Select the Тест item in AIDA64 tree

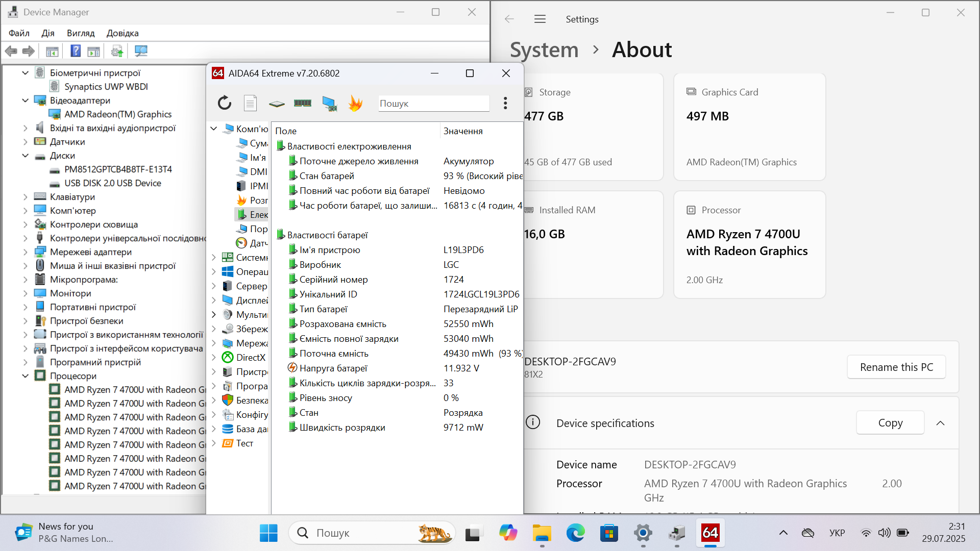[244, 443]
